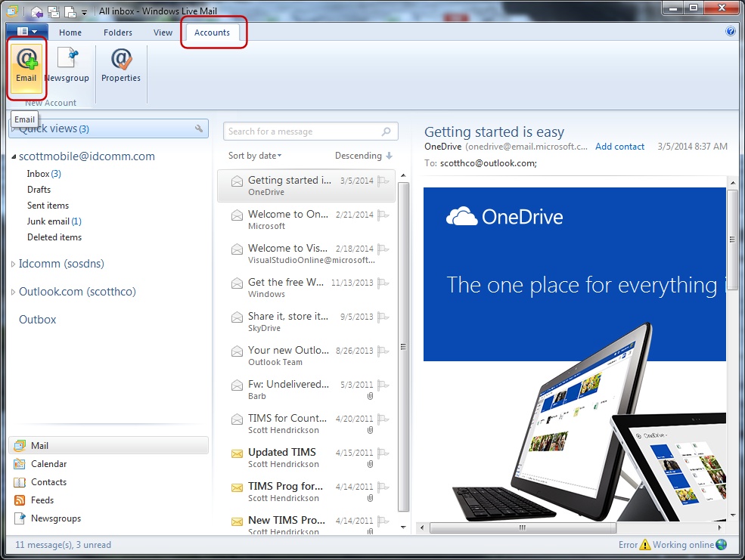Click the reading pane vertical scrollbar thumb
This screenshot has height=560, width=745.
click(x=733, y=239)
